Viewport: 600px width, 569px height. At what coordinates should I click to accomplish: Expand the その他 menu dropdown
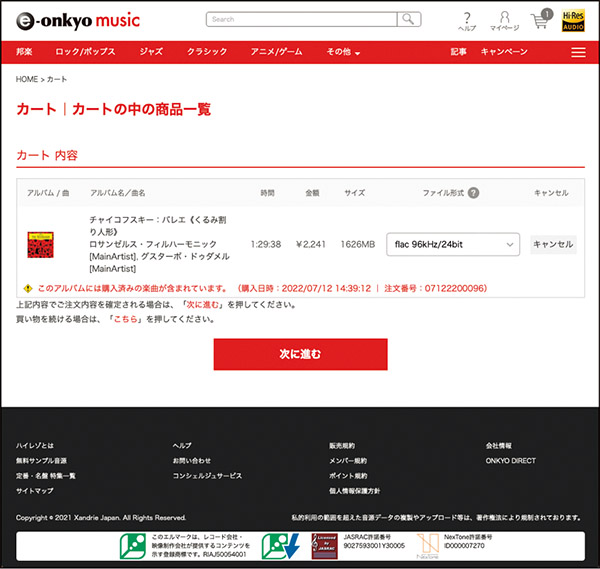click(x=343, y=52)
